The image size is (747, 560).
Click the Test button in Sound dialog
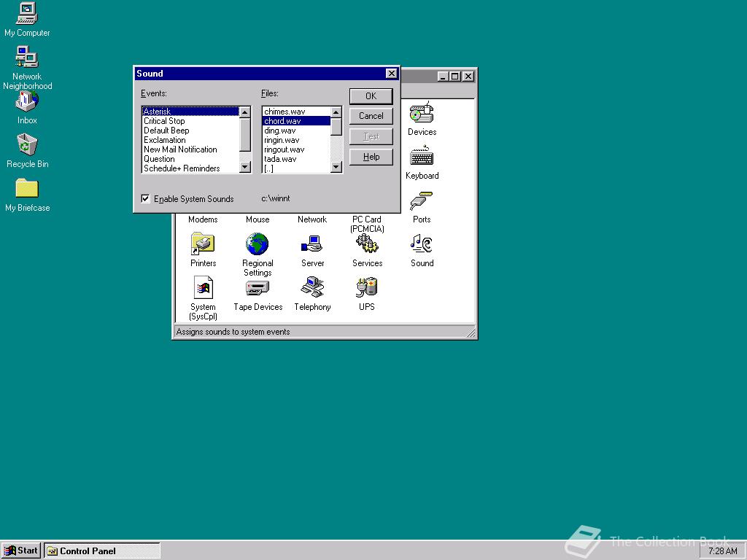pos(371,136)
